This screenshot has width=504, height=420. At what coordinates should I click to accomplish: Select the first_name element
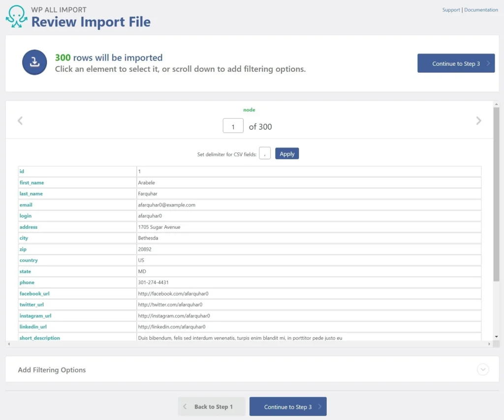[x=32, y=182]
